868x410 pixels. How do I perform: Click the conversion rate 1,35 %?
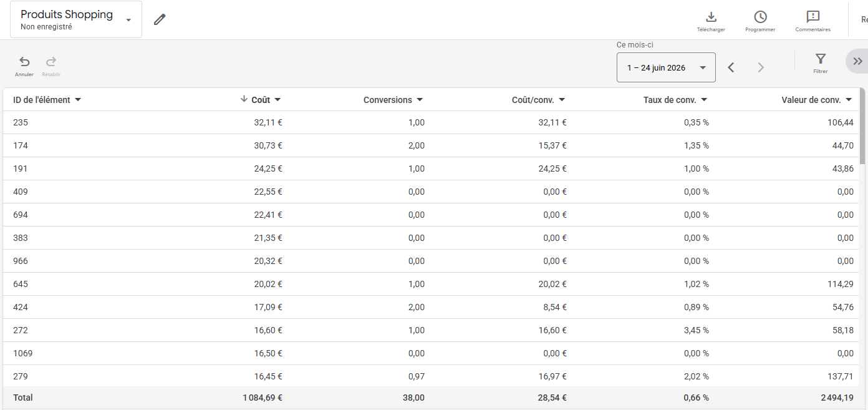[697, 145]
